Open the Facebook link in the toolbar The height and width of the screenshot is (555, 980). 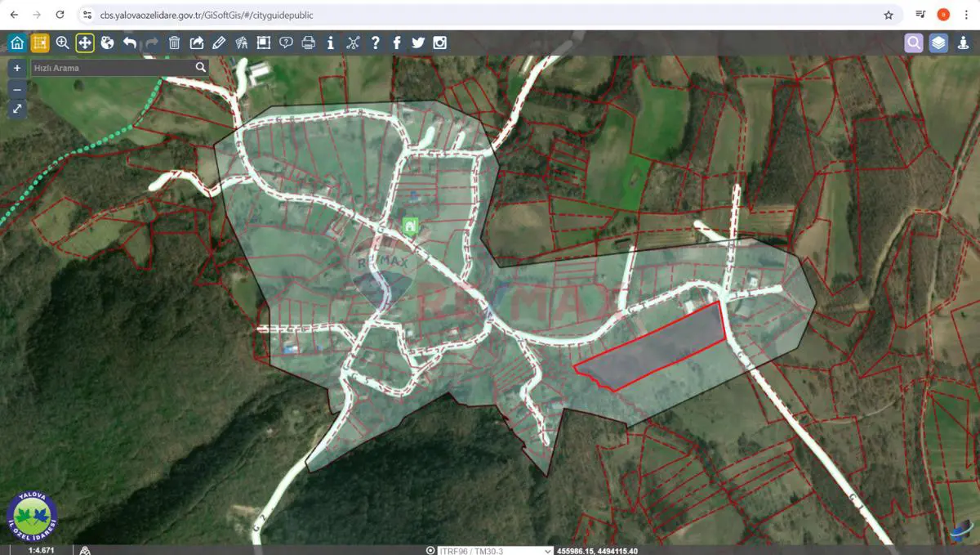[397, 43]
